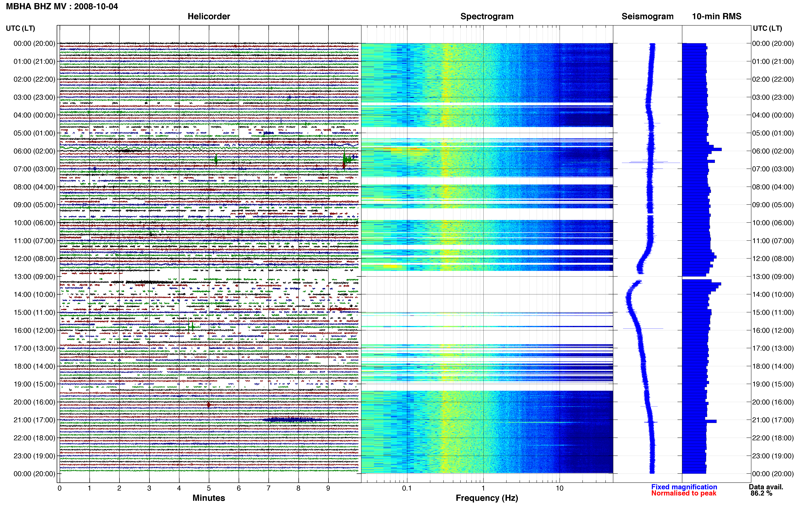Click left time label 22:00 (18:00)
Image resolution: width=812 pixels, height=508 pixels.
[x=34, y=438]
